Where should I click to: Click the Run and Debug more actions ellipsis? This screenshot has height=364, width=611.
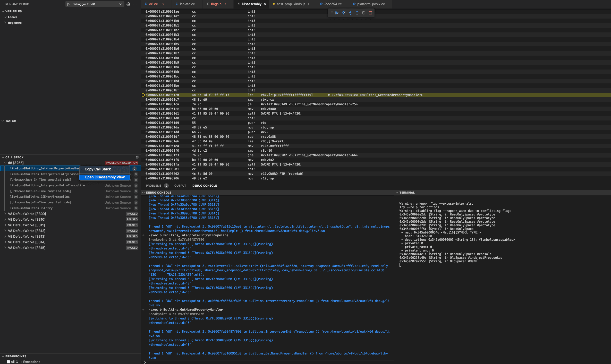(135, 4)
